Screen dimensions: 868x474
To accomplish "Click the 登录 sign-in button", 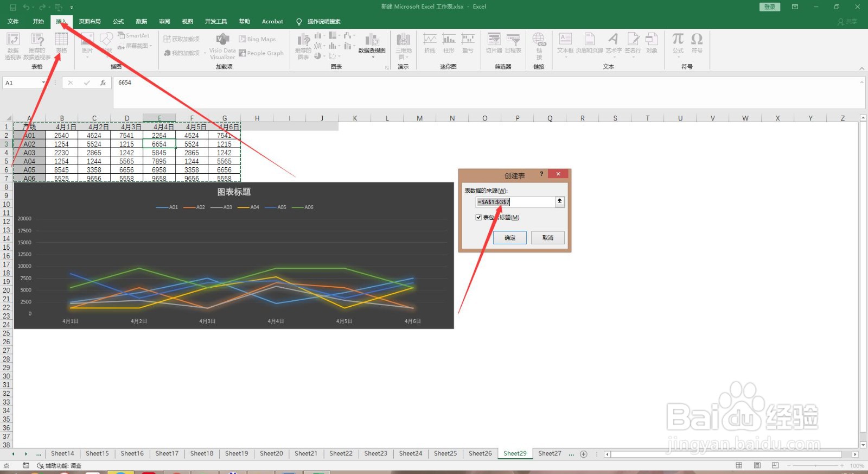I will (x=770, y=7).
